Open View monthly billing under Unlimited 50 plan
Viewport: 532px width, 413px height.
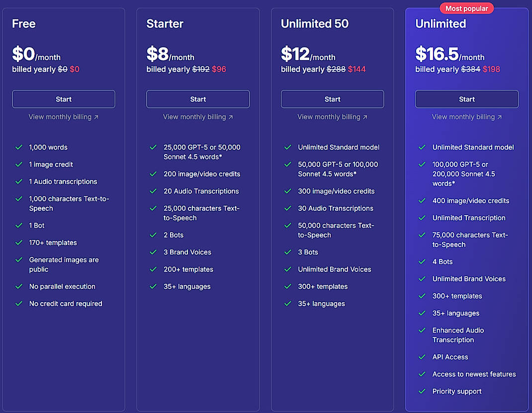(x=332, y=117)
